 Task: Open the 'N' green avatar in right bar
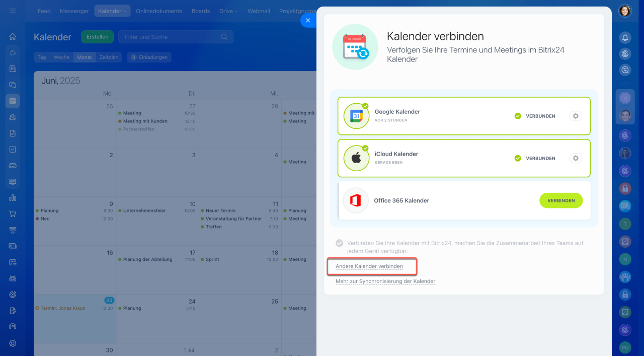click(x=625, y=259)
